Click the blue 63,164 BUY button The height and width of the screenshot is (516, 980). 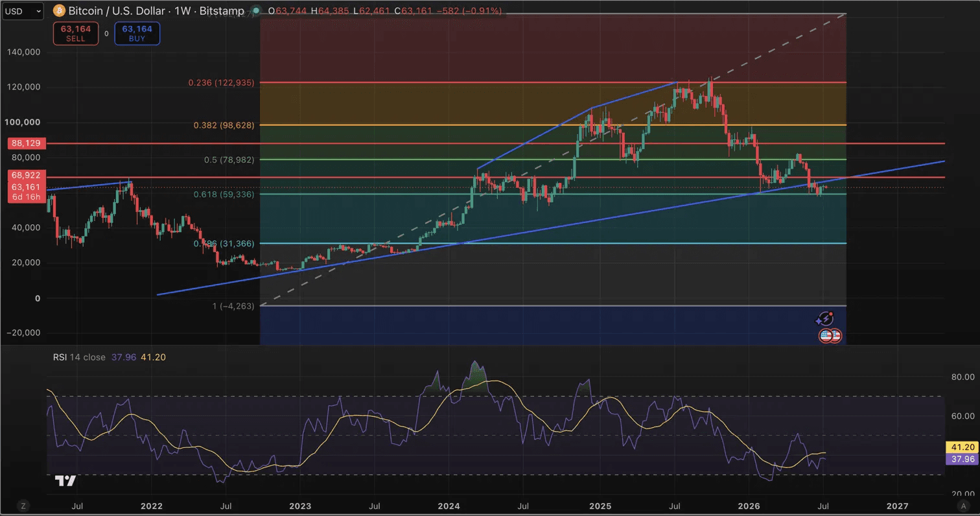[x=137, y=34]
